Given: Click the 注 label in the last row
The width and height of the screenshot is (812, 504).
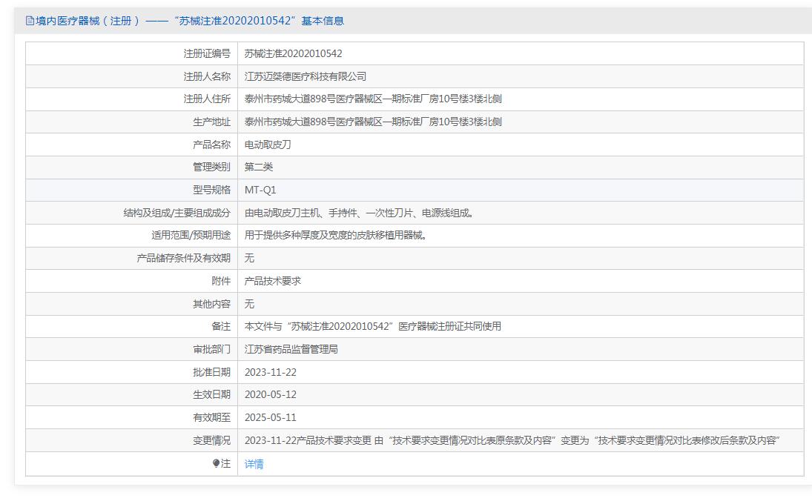Looking at the screenshot, I should coord(225,464).
